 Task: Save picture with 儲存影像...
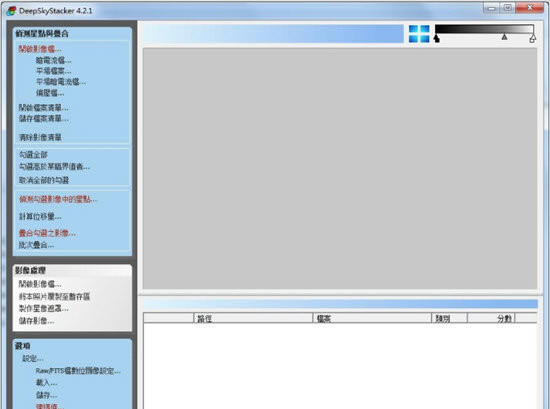pos(36,321)
